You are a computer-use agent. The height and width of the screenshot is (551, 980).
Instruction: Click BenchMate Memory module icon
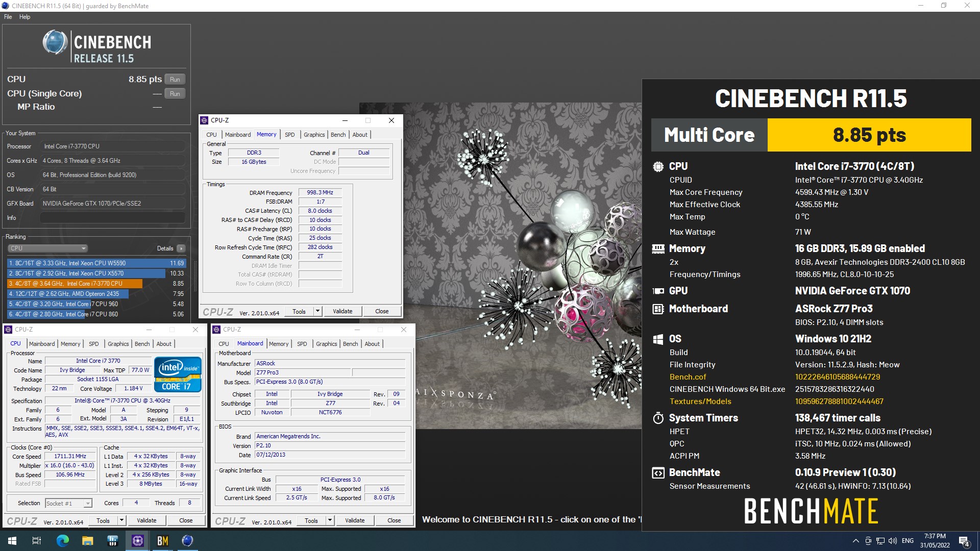658,249
